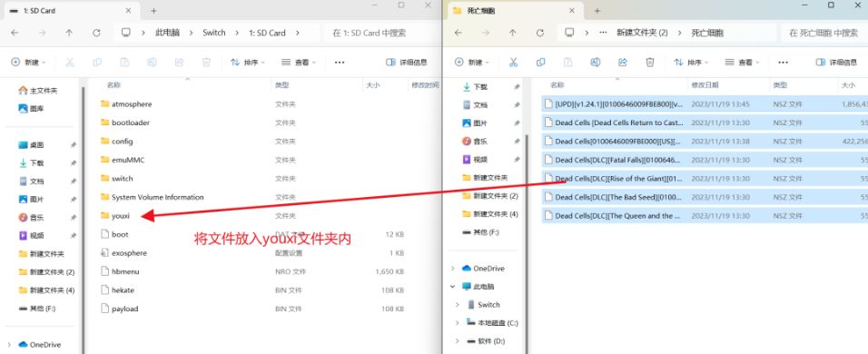The width and height of the screenshot is (868, 354).
Task: Refresh the 死亡细胞 window
Action: click(540, 33)
